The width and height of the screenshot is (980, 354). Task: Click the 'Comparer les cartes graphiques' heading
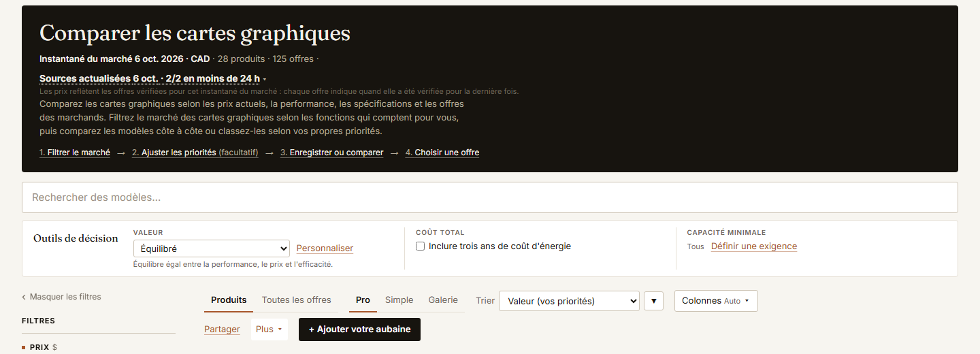(195, 33)
